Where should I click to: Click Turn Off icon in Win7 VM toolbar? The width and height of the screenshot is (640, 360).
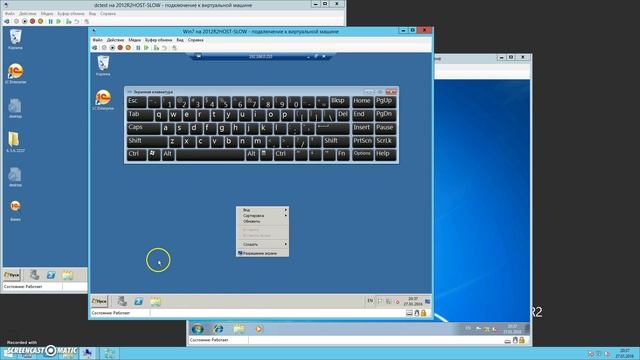click(112, 48)
